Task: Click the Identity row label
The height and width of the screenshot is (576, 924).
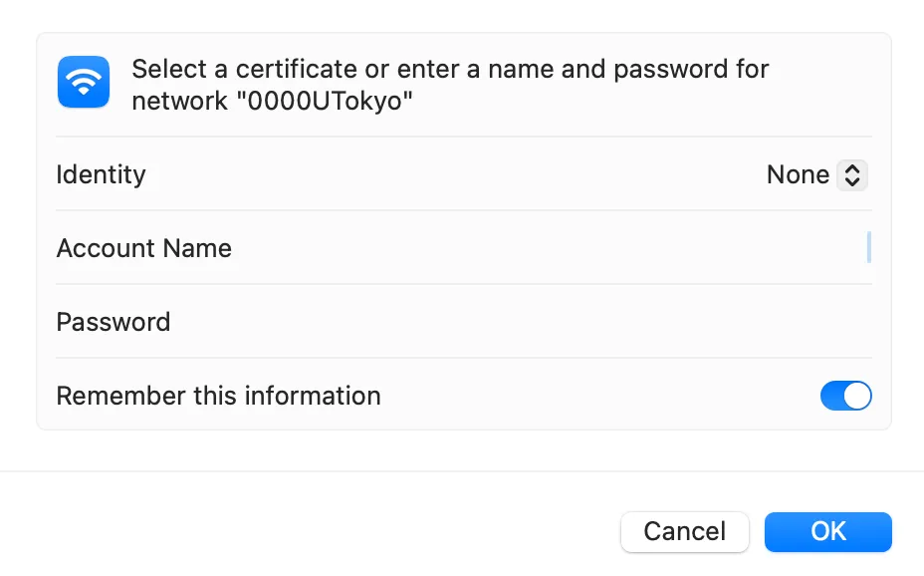Action: [x=102, y=175]
